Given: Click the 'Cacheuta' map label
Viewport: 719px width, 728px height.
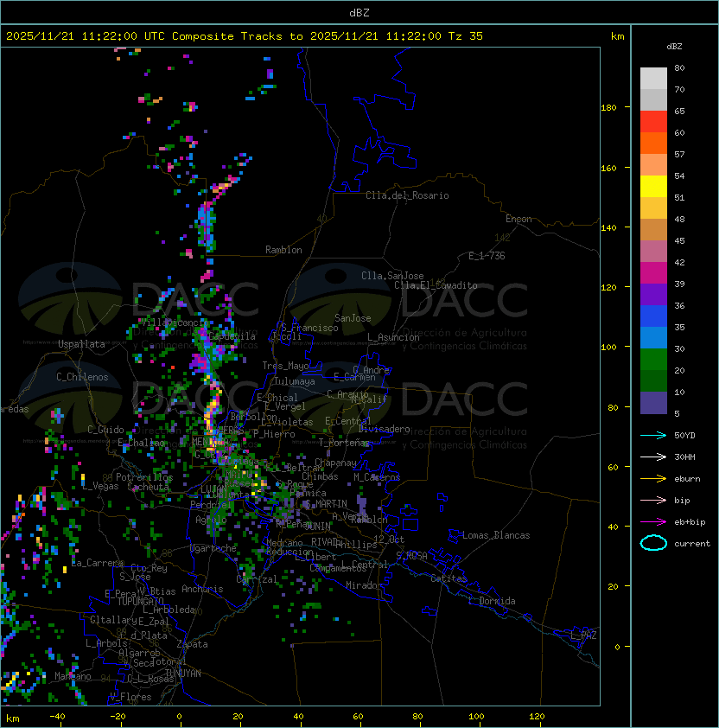Looking at the screenshot, I should 149,487.
